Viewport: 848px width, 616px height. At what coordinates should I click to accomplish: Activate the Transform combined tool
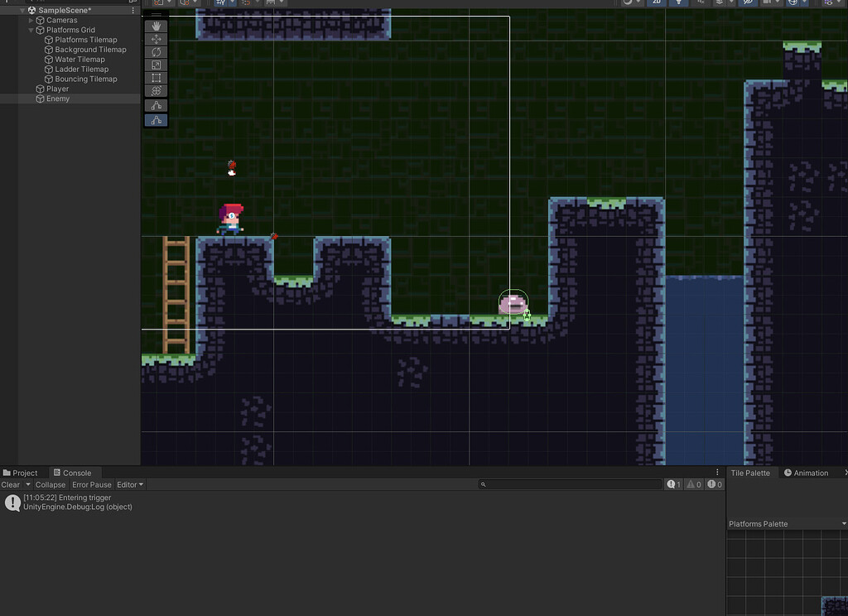pyautogui.click(x=156, y=91)
